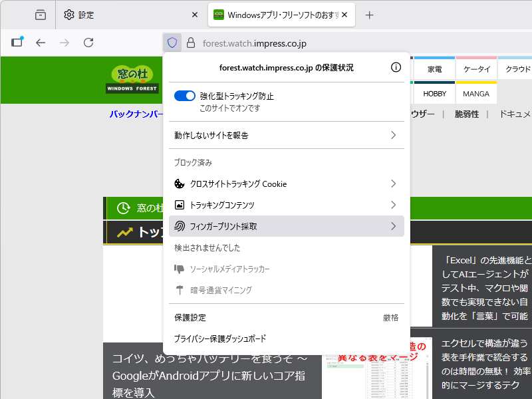Image resolution: width=532 pixels, height=399 pixels.
Task: Click the info icon in the protection panel
Action: click(396, 66)
